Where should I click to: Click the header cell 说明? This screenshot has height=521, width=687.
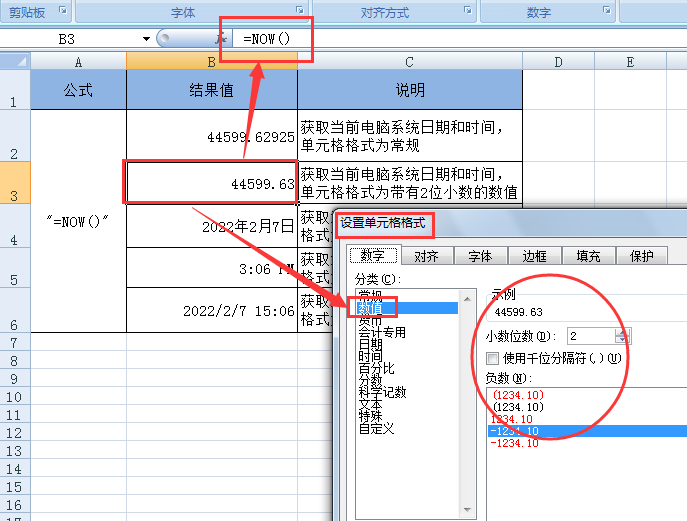click(x=410, y=90)
